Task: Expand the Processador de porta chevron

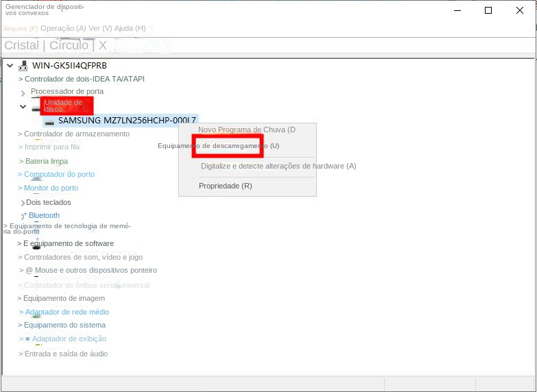Action: pyautogui.click(x=23, y=93)
